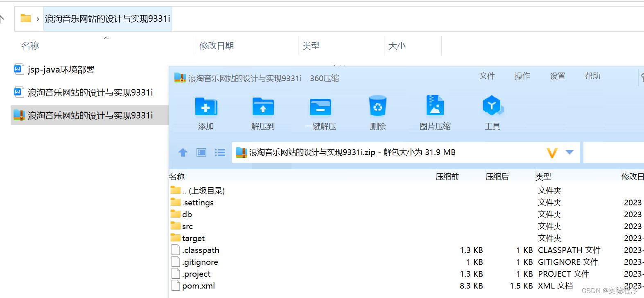644x298 pixels.
Task: Go up one level with the blue arrow
Action: 183,152
